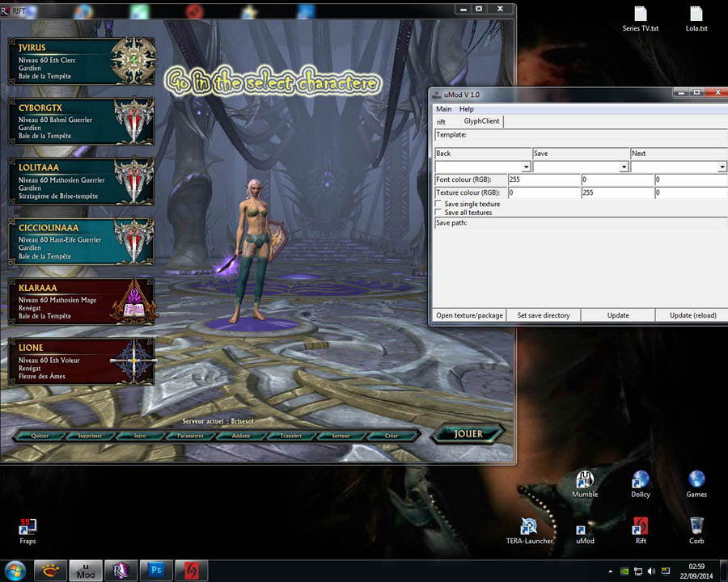Enable the Save single texture checkbox
This screenshot has height=582, width=728.
coord(438,205)
